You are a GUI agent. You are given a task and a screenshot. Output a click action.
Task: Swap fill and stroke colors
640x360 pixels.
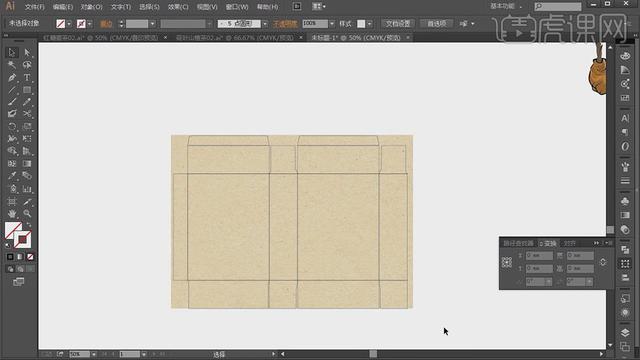coord(29,225)
